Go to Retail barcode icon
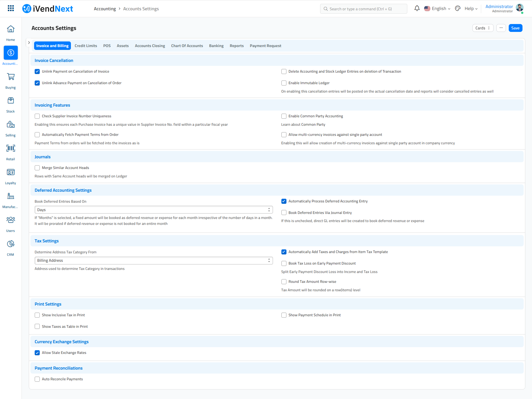532x399 pixels. point(10,148)
